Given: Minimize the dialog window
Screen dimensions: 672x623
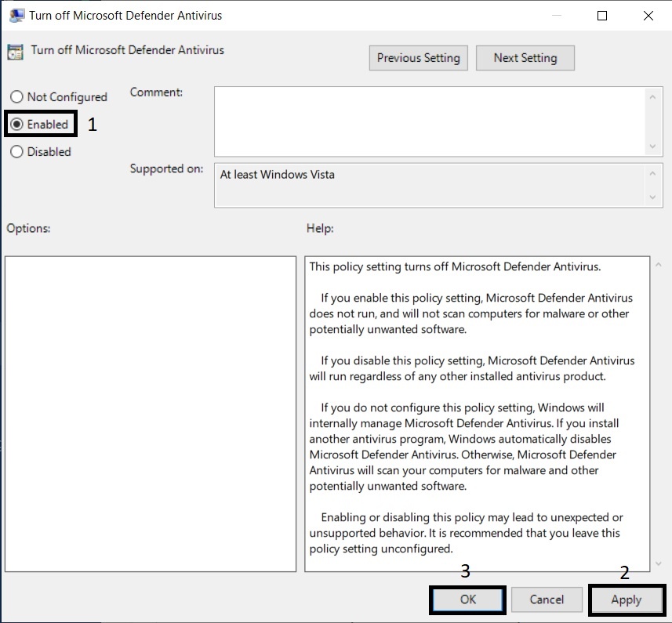Looking at the screenshot, I should point(556,16).
